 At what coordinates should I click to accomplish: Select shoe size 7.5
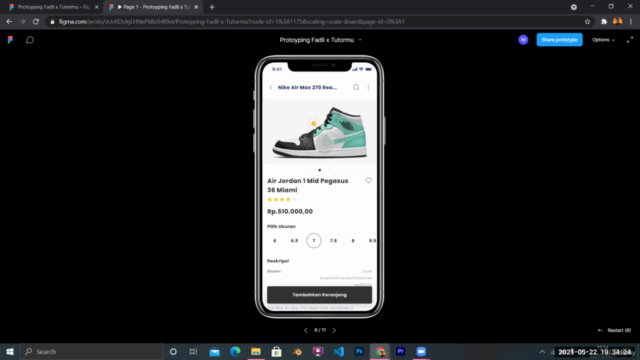tap(333, 241)
